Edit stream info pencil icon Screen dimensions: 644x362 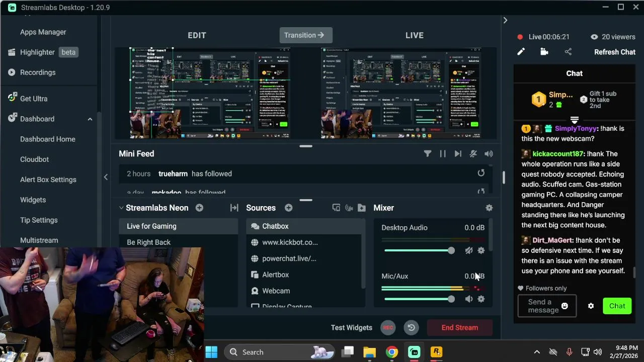521,52
